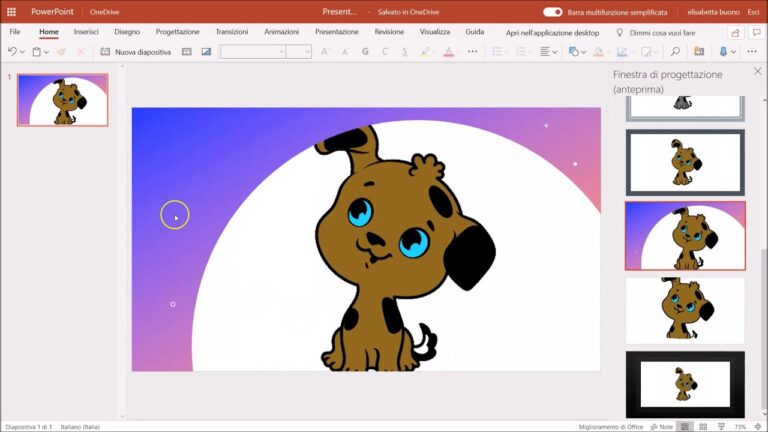Toggle bold with the G icon
Viewport: 768px width, 432px height.
(365, 51)
